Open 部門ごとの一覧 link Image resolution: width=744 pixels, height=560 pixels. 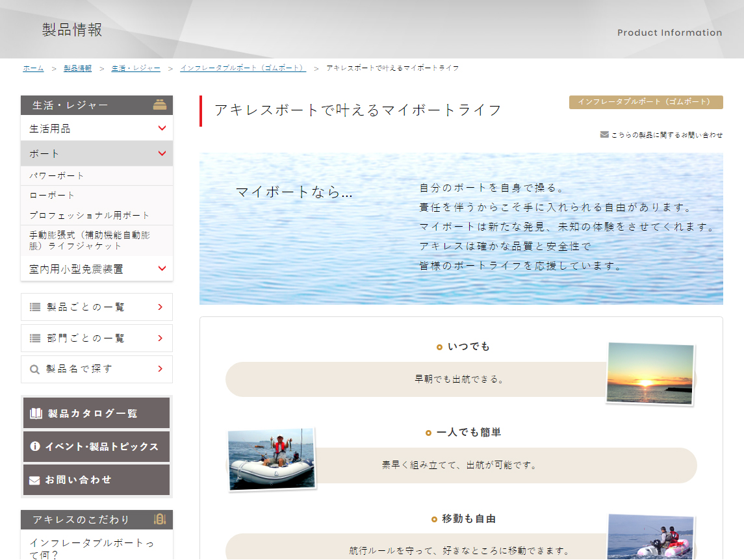[97, 338]
